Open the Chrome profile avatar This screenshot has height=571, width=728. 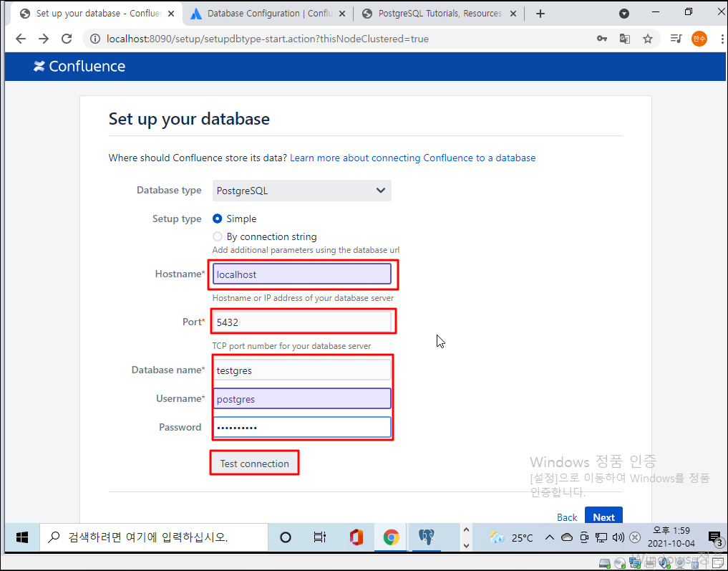click(x=699, y=39)
